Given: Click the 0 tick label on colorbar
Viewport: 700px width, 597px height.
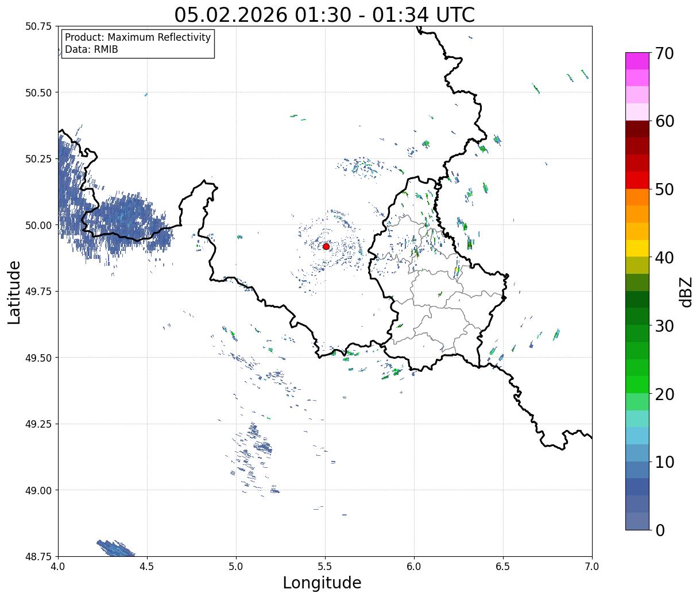Looking at the screenshot, I should tap(660, 530).
